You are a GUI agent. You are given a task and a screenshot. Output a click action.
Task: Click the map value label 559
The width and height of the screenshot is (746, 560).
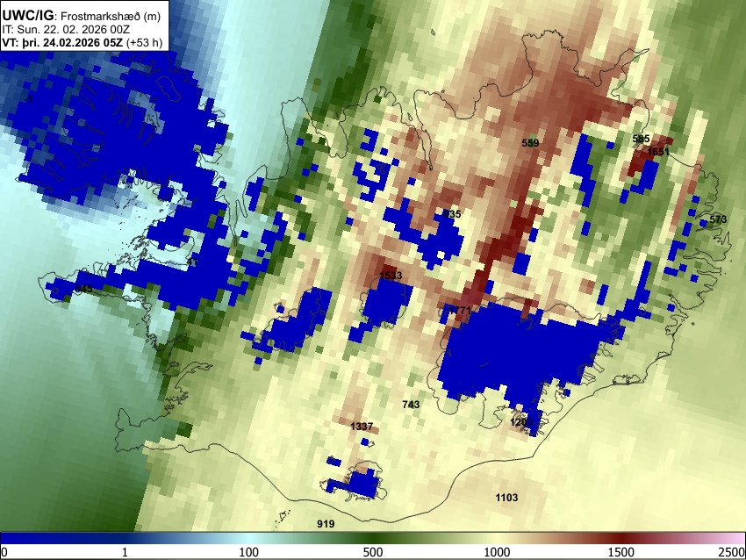point(530,143)
